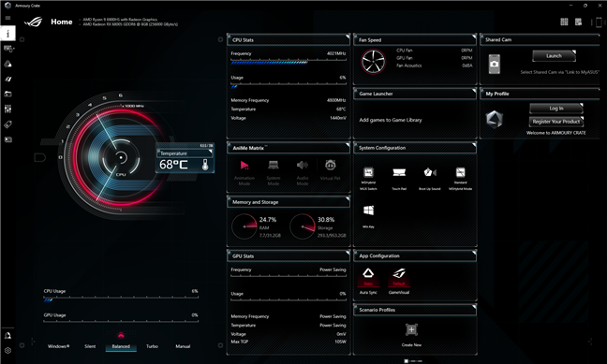Click the fan wheel icon in Fan Speed
607x364 pixels.
373,62
